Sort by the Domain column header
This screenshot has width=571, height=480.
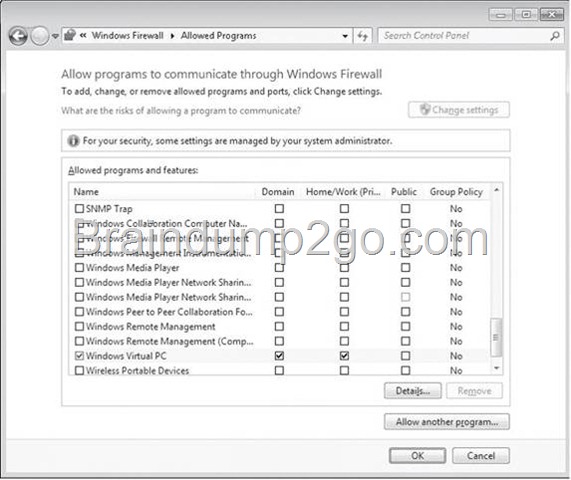pos(278,192)
